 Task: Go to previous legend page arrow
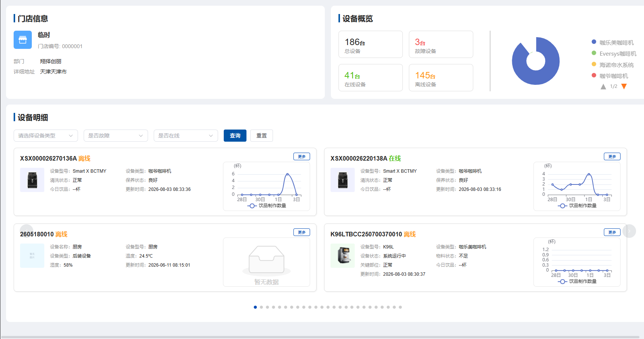tap(603, 86)
